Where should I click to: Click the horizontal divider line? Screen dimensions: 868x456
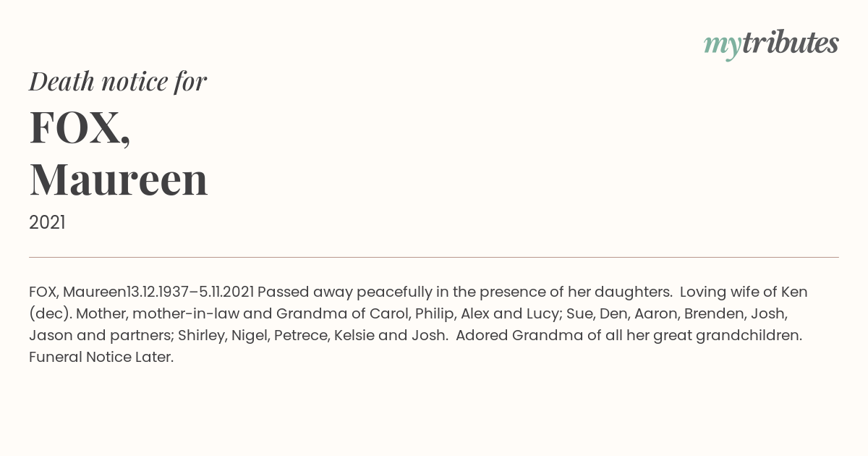point(434,257)
